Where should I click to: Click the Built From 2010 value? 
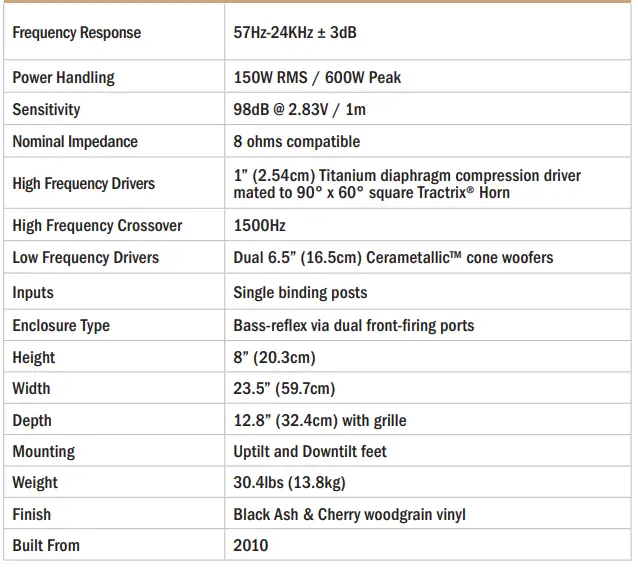tap(251, 545)
